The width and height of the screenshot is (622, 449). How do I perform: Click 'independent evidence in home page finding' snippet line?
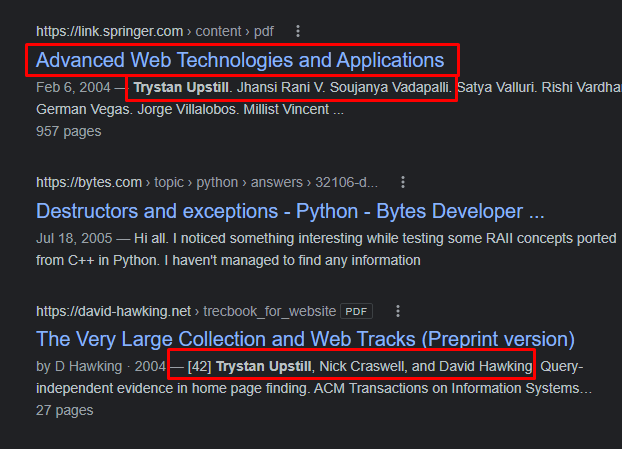(314, 388)
